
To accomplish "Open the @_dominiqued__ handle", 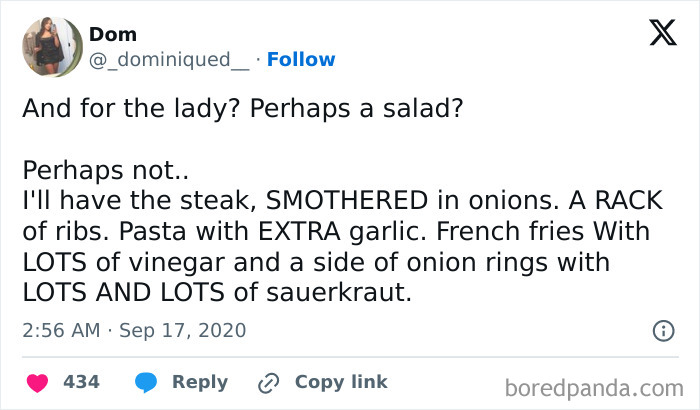I will [170, 60].
